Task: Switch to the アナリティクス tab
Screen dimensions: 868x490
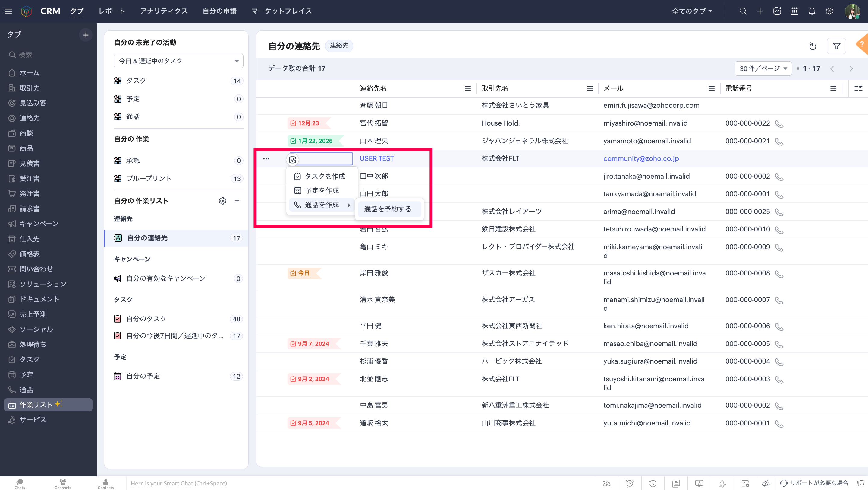Action: click(x=164, y=11)
